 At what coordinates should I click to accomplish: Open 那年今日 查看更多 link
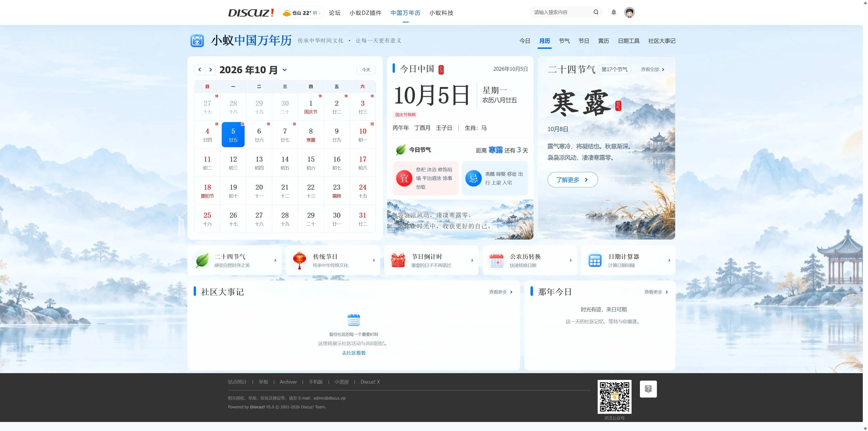pos(656,292)
